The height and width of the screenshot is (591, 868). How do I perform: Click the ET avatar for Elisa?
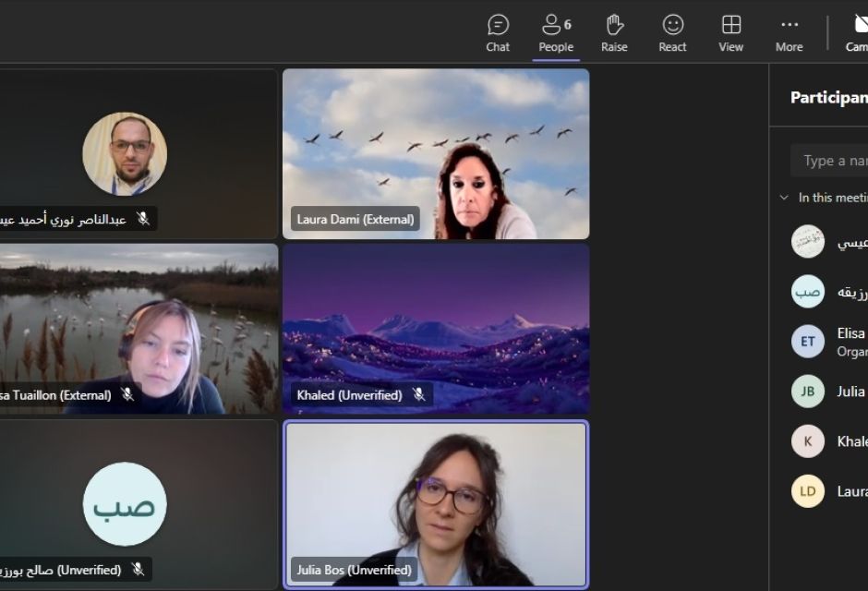coord(808,341)
